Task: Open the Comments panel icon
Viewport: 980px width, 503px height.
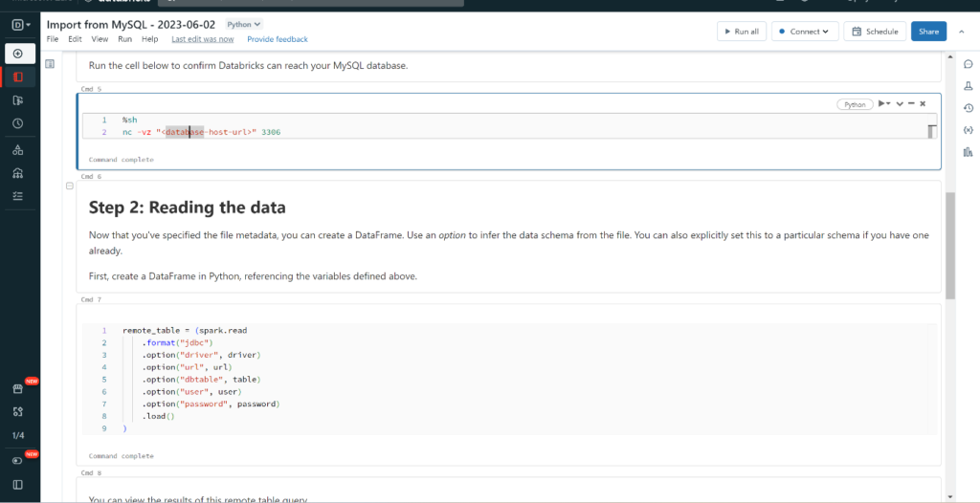Action: point(969,64)
